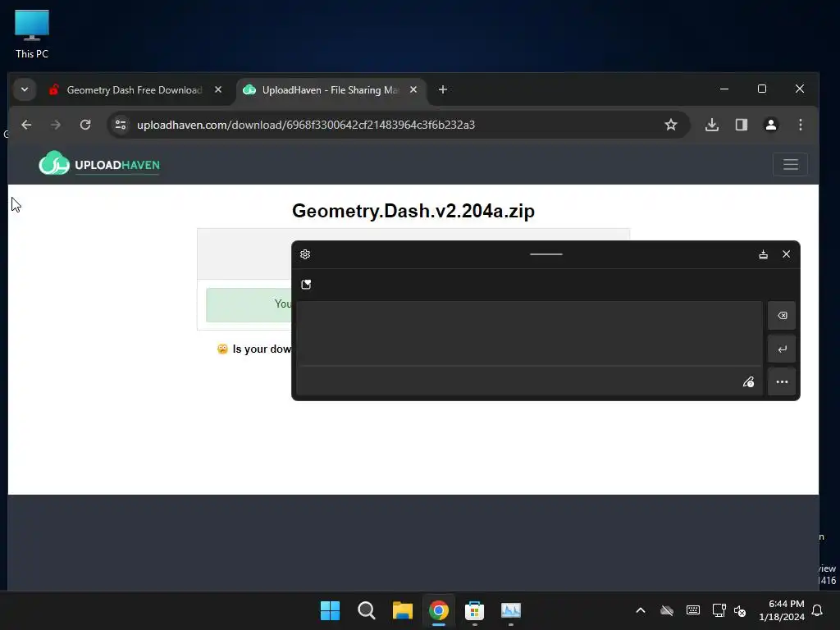Toggle the touch keyboard tray icon
The height and width of the screenshot is (630, 840).
(692, 610)
